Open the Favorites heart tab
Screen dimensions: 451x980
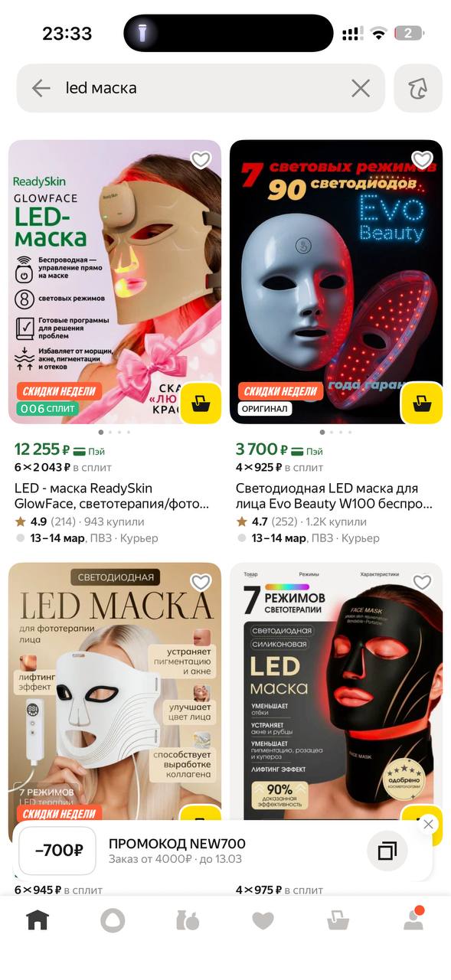click(263, 920)
